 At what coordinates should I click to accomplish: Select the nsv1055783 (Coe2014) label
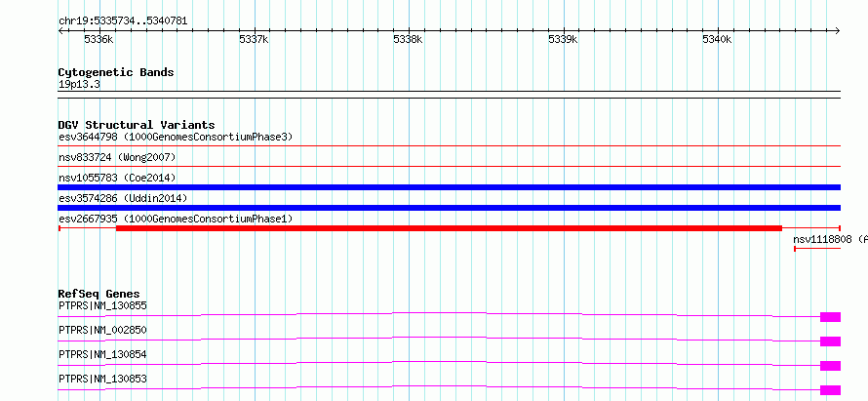pyautogui.click(x=117, y=178)
